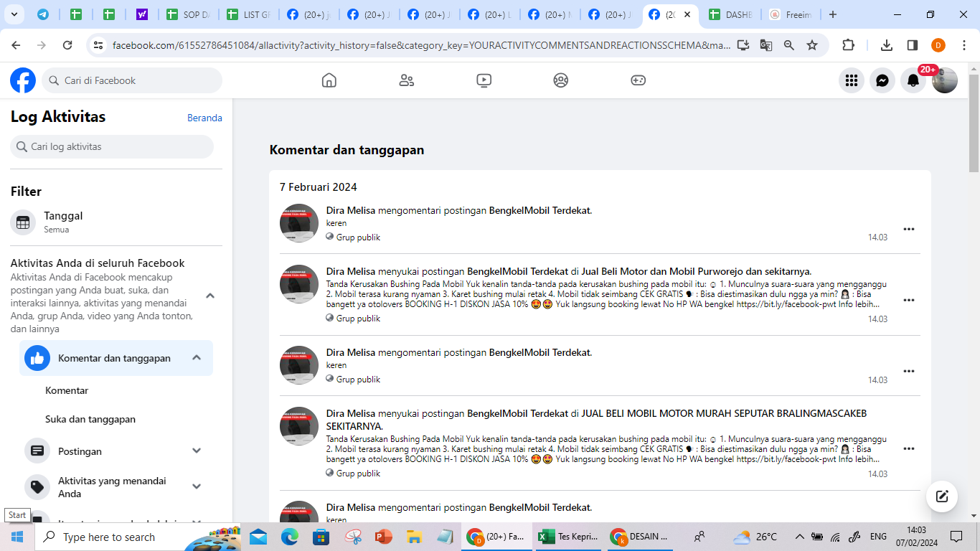
Task: Expand the Postingan section chevron
Action: [197, 451]
